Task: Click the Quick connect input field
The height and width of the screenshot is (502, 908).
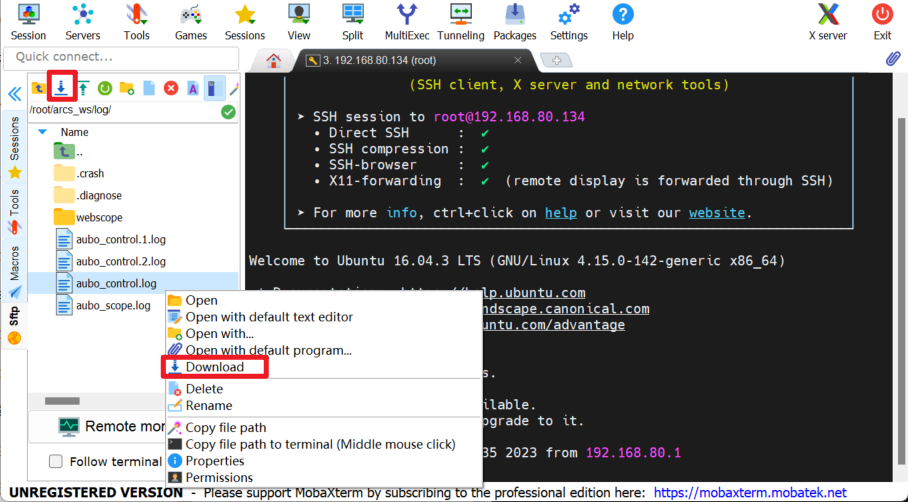Action: click(x=121, y=57)
